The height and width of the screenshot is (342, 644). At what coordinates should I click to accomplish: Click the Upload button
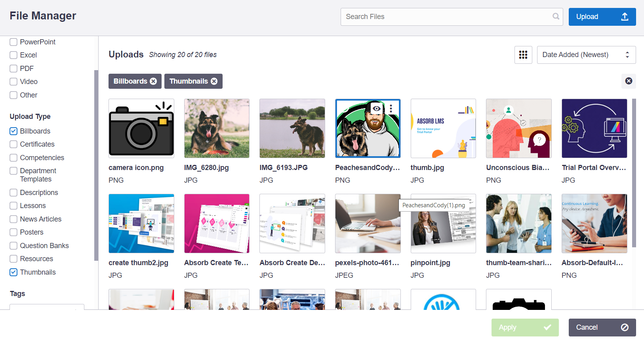(x=602, y=17)
